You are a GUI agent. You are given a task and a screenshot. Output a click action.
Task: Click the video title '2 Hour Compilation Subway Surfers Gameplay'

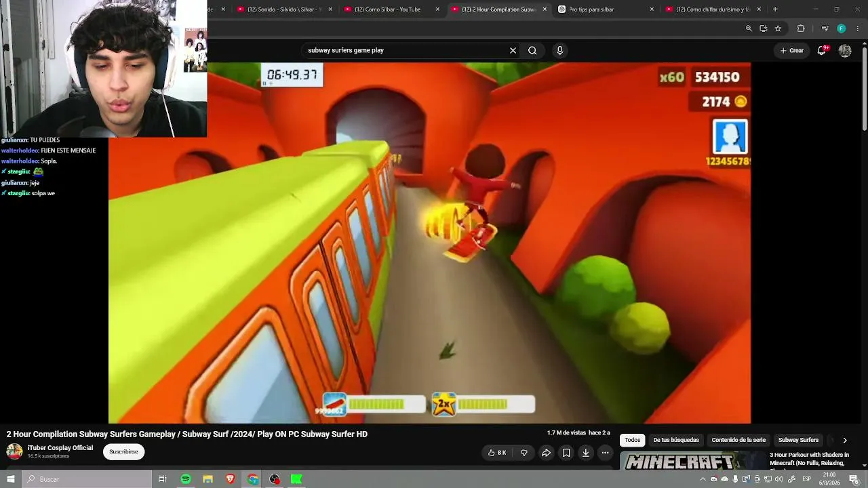tap(187, 434)
